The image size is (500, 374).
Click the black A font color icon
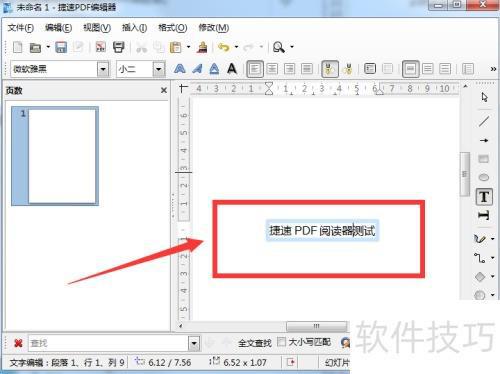point(232,69)
